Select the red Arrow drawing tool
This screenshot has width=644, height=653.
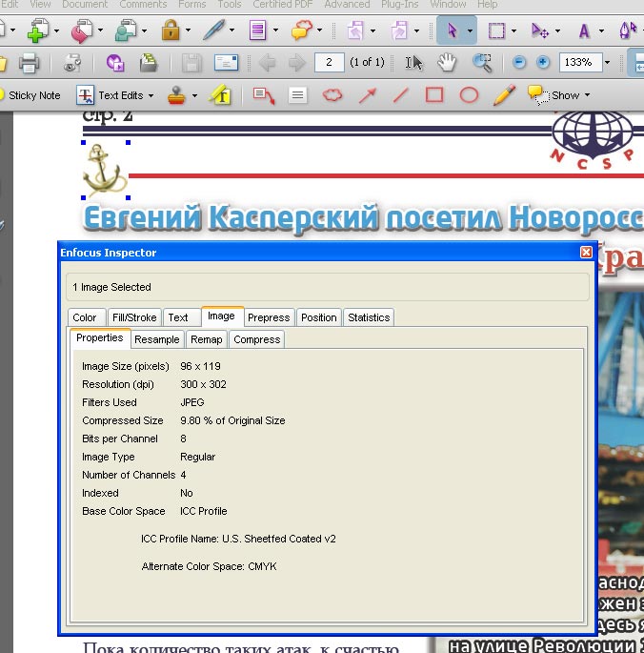coord(368,95)
